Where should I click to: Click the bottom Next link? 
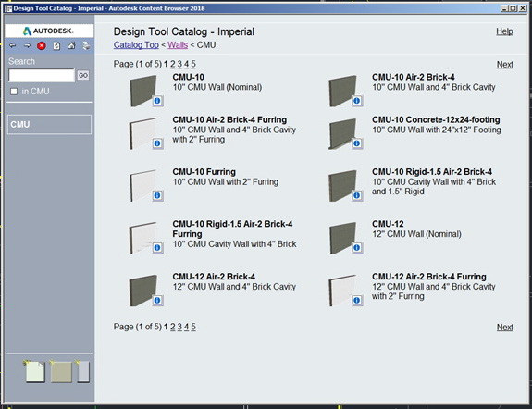[x=505, y=328]
